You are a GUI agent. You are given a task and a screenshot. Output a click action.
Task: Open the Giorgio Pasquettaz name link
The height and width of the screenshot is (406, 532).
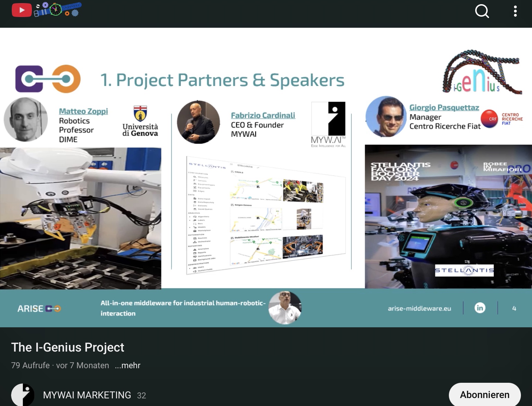[444, 108]
